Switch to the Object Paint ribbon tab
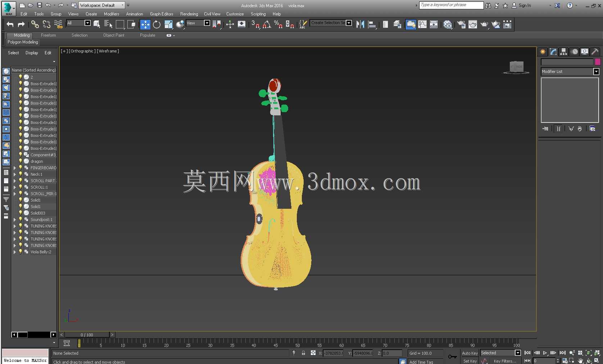This screenshot has height=364, width=603. click(x=114, y=35)
